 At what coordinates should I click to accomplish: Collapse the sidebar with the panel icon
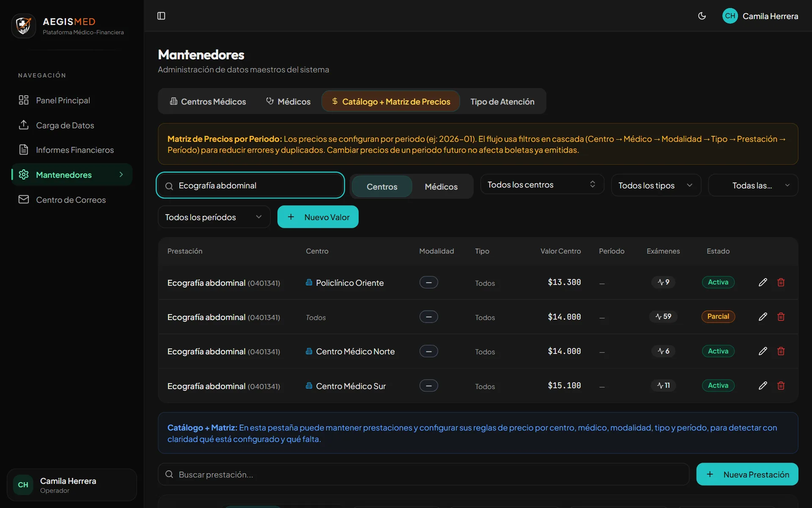click(161, 16)
